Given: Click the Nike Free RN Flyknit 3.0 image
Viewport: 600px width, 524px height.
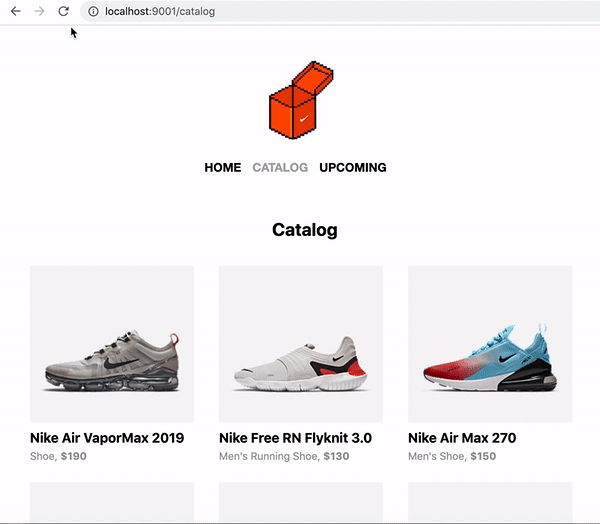Looking at the screenshot, I should (x=300, y=344).
